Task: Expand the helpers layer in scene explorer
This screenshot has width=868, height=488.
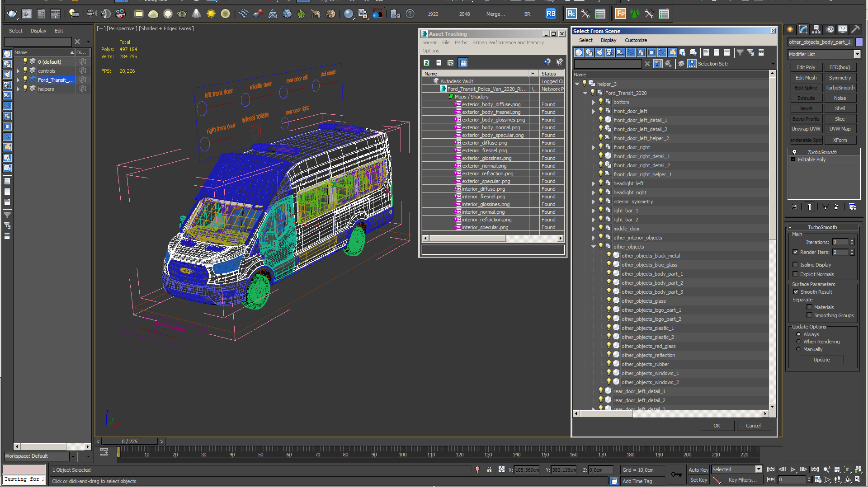Action: 18,89
